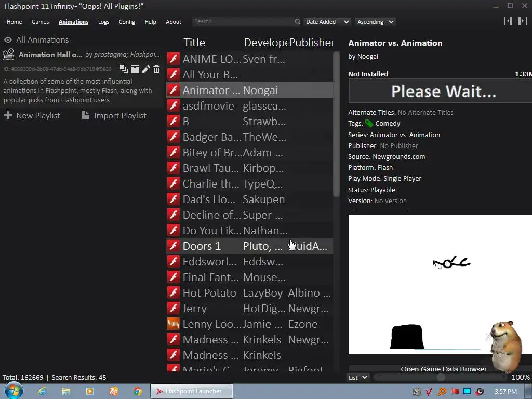Select the Final Fant... row title

pos(211,277)
